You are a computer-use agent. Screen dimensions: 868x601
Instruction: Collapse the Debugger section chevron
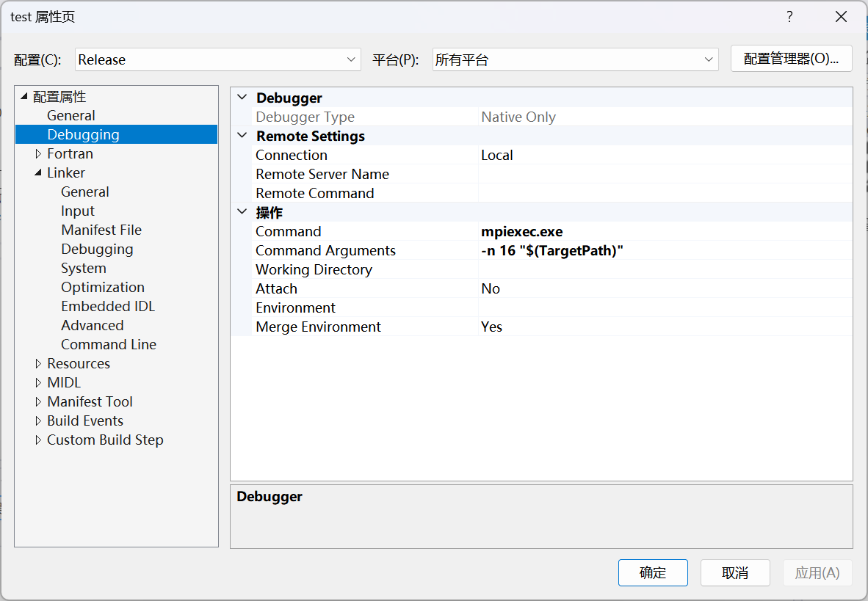pos(242,97)
